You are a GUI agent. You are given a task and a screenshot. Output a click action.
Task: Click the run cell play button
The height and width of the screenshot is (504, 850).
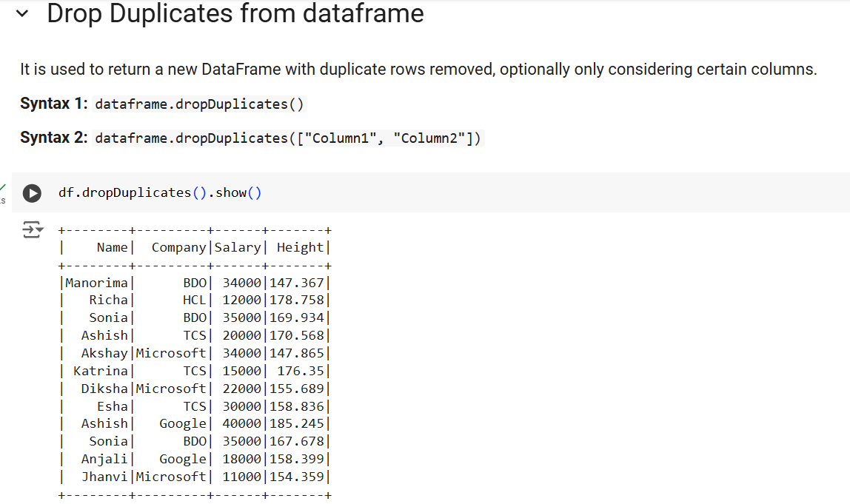tap(31, 193)
